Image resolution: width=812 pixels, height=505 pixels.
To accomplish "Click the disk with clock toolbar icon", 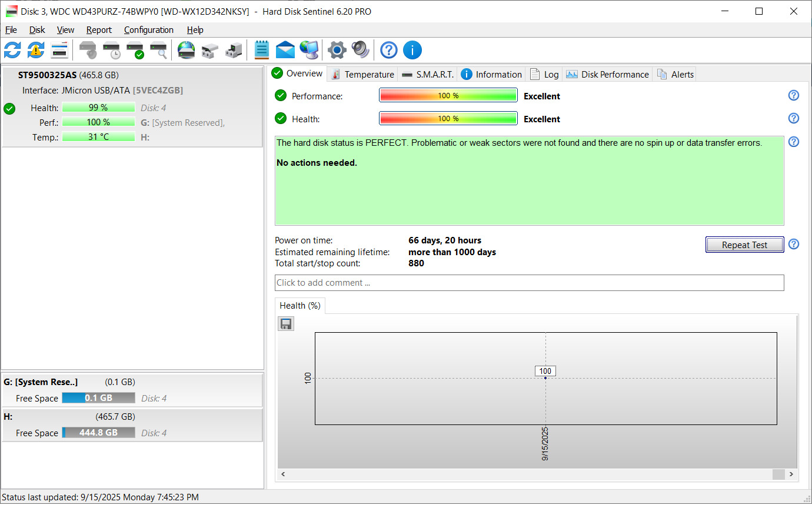I will click(x=111, y=50).
